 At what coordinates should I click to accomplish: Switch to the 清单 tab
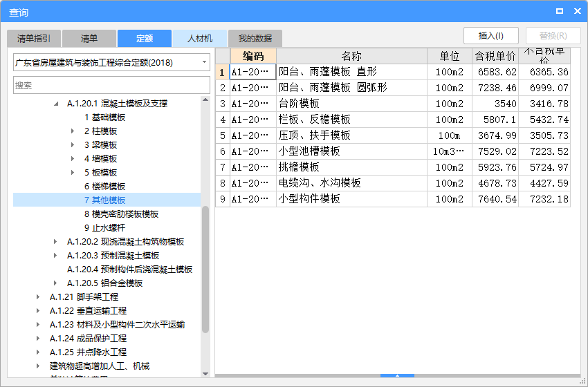point(89,39)
